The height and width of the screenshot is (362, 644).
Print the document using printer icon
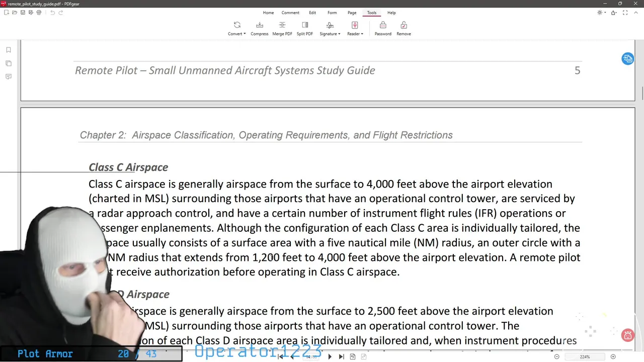coord(39,13)
